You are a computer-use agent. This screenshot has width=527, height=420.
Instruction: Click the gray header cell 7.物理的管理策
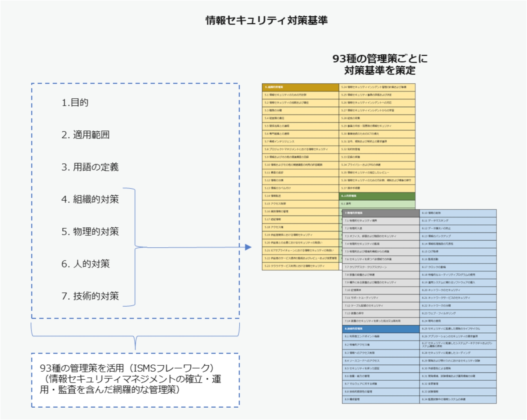381,213
